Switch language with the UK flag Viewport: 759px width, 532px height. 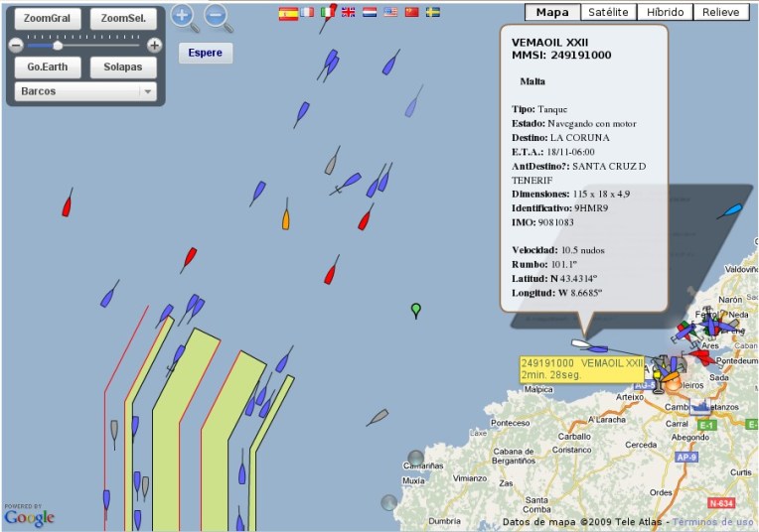point(347,13)
